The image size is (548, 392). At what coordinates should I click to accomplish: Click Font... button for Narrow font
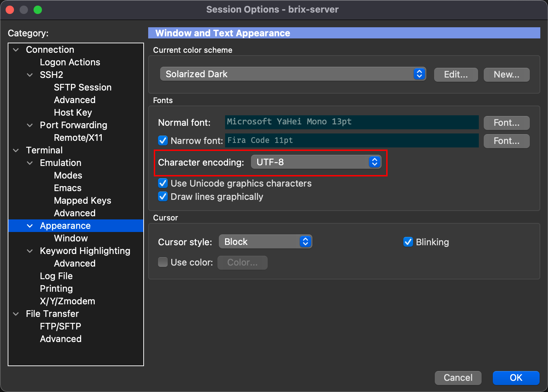(x=506, y=141)
